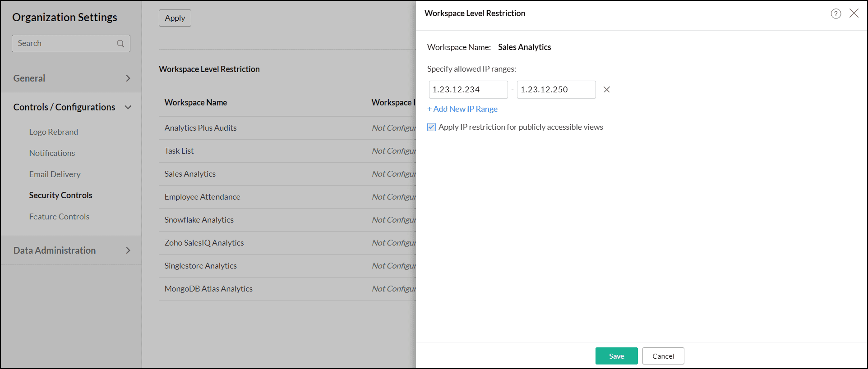Focus the starting IP address field
This screenshot has height=369, width=868.
(468, 90)
